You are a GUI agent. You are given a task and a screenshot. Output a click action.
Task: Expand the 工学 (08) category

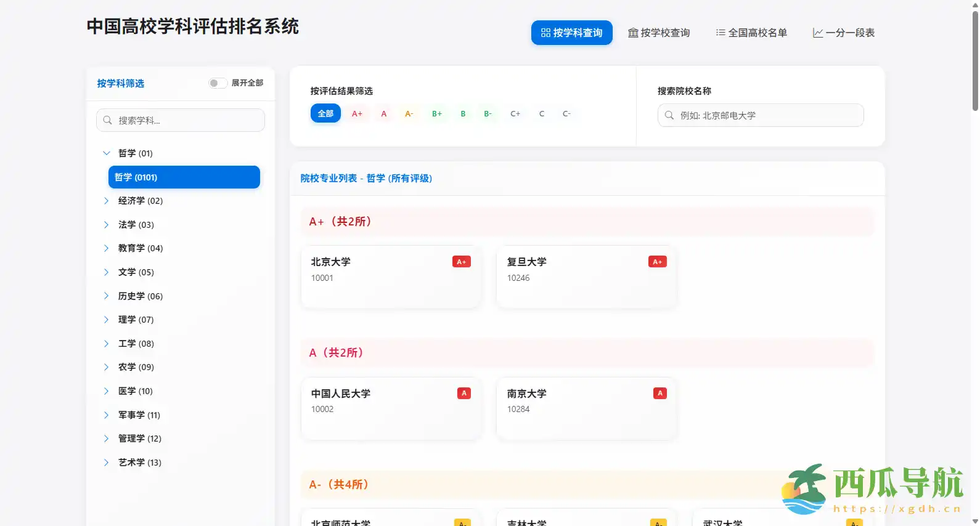click(x=107, y=344)
